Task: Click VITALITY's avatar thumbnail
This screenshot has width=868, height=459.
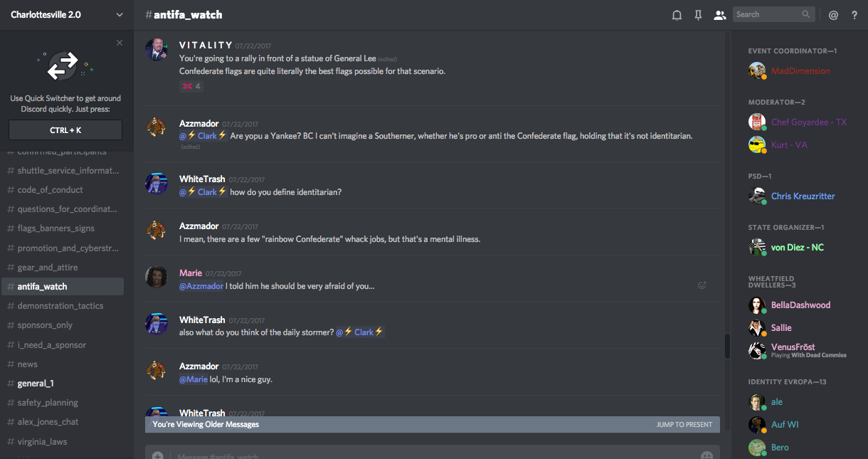Action: point(157,50)
